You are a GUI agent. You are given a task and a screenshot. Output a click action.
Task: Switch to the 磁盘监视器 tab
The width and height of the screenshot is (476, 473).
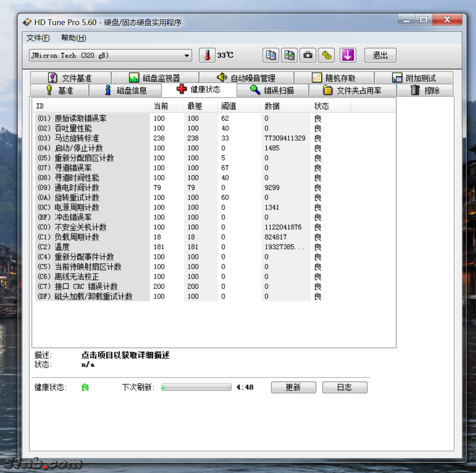155,78
